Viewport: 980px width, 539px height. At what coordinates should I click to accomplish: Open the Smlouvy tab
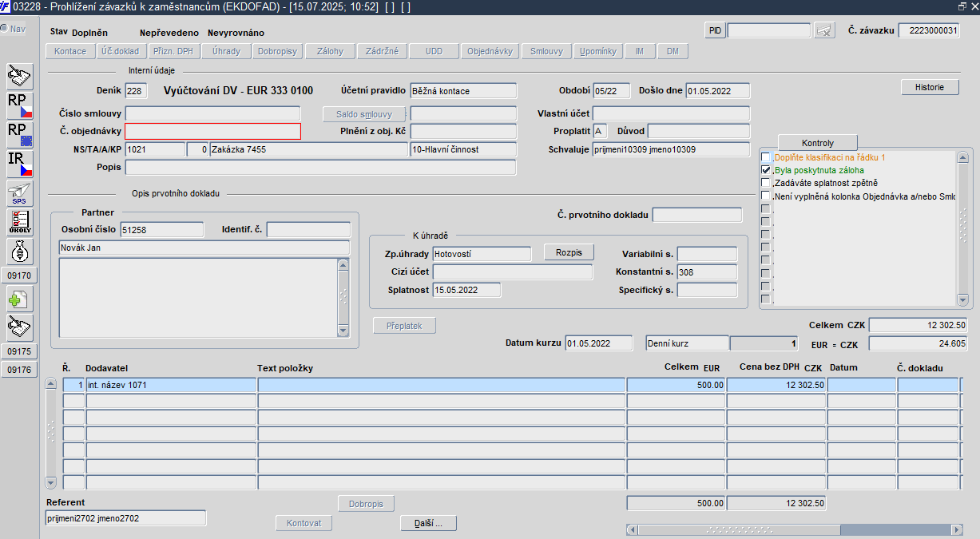point(546,51)
